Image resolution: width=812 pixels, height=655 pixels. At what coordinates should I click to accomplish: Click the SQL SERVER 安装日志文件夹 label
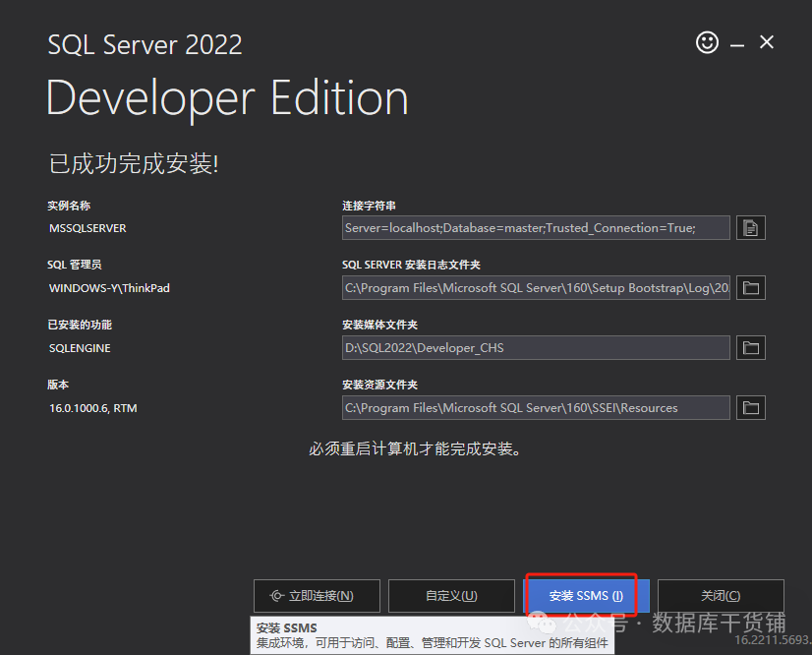(411, 265)
